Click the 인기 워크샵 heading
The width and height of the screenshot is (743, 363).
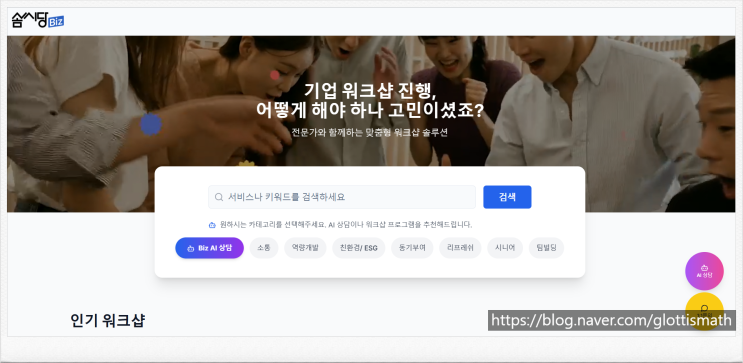(x=108, y=321)
